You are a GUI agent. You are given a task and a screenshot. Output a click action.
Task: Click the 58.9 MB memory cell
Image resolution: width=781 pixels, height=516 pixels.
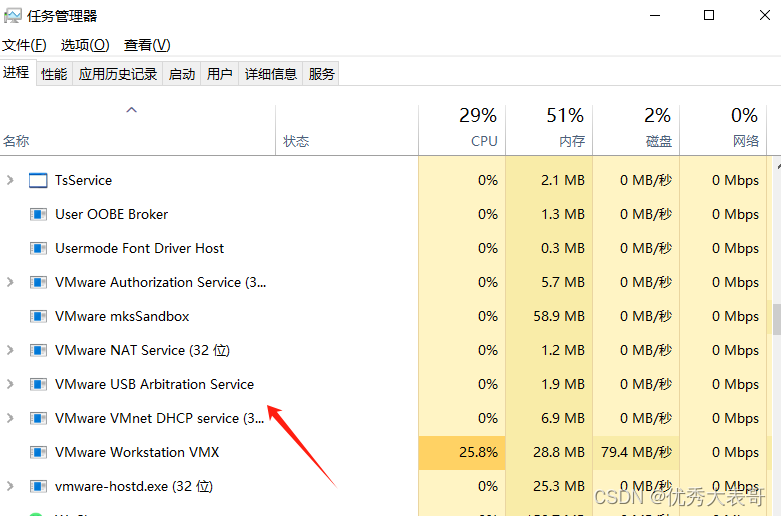coord(549,316)
